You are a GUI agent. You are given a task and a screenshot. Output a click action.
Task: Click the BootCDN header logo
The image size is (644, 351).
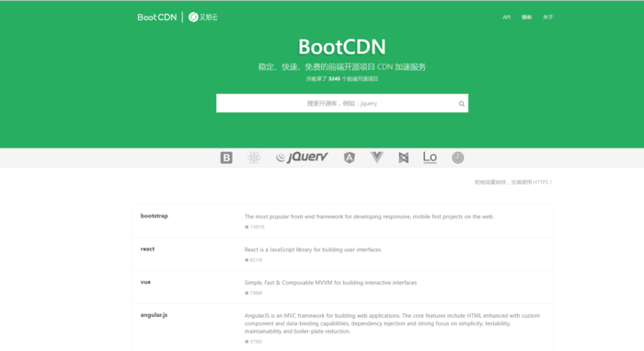tap(157, 17)
